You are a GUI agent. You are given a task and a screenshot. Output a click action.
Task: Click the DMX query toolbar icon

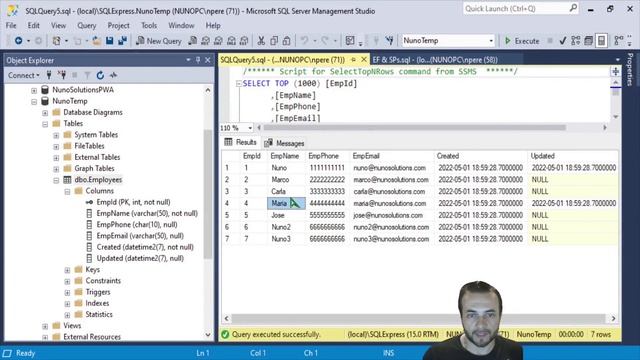[x=218, y=40]
